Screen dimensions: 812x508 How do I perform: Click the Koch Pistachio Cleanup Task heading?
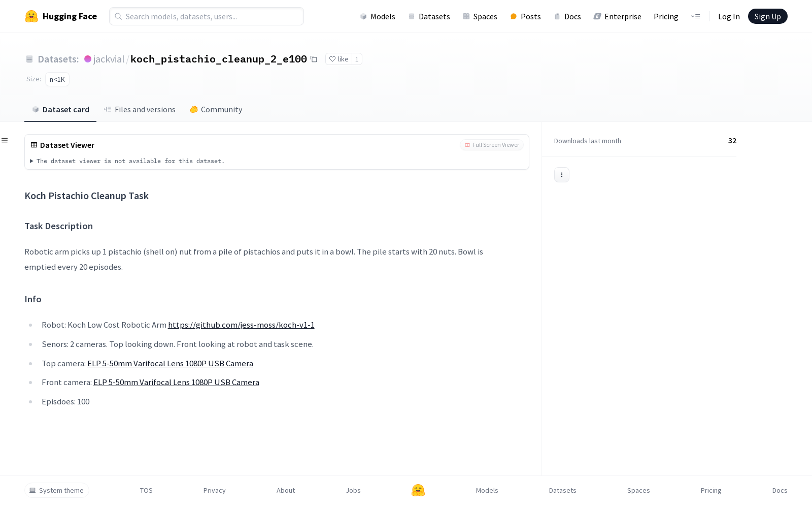[87, 196]
